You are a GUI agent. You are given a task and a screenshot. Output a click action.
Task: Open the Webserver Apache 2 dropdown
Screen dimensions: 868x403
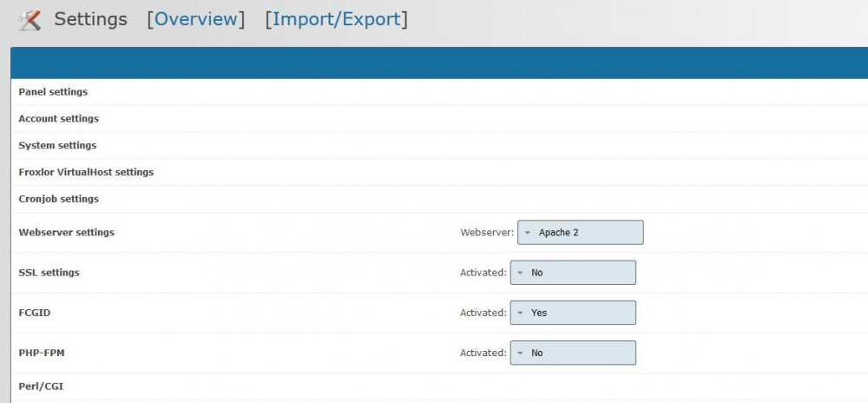pyautogui.click(x=581, y=233)
